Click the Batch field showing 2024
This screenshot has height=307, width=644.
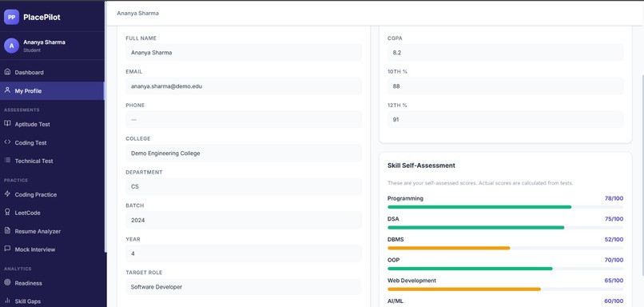click(x=244, y=220)
